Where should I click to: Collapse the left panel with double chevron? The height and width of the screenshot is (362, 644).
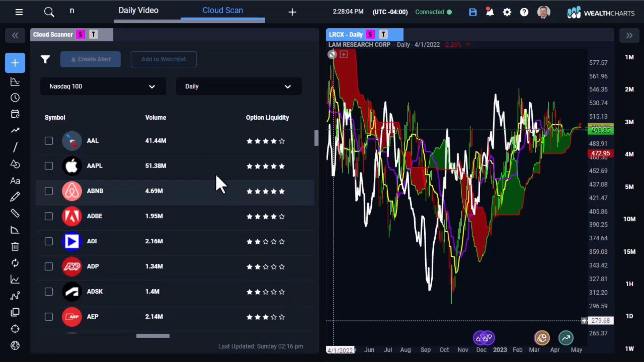tap(15, 36)
